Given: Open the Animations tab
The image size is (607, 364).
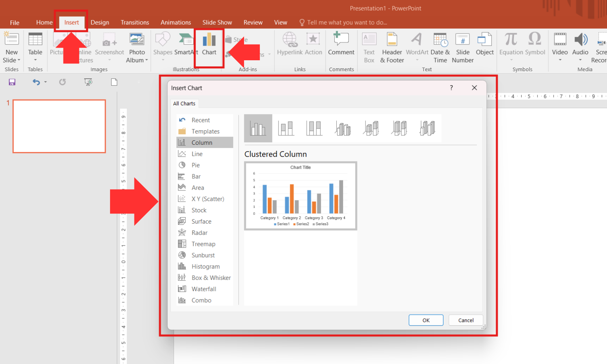Looking at the screenshot, I should click(x=176, y=23).
